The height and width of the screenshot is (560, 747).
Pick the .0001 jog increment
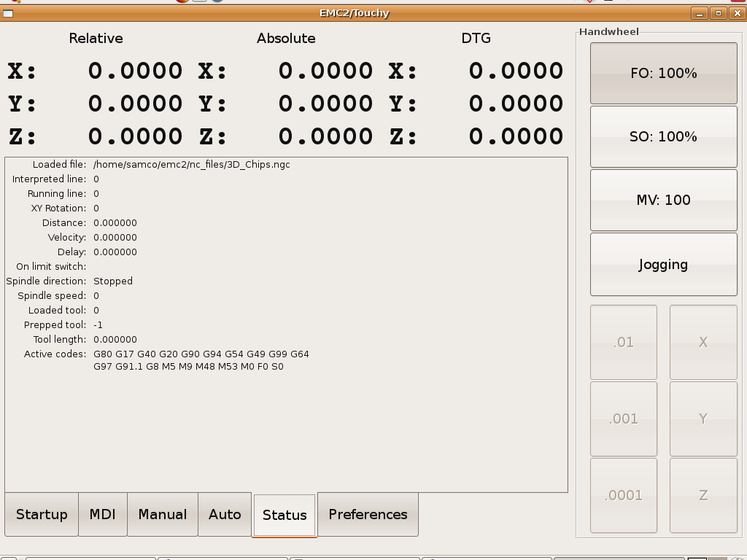point(624,496)
